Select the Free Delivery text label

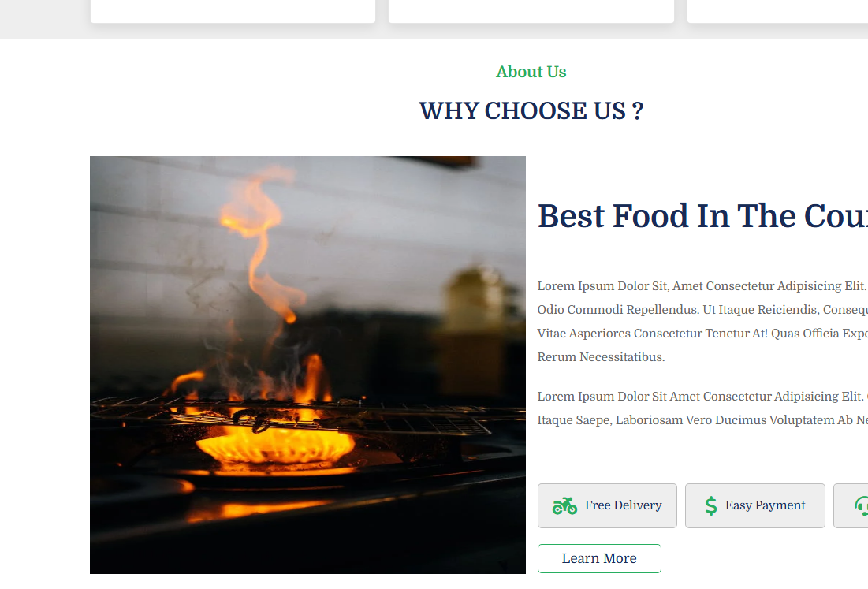click(x=624, y=505)
